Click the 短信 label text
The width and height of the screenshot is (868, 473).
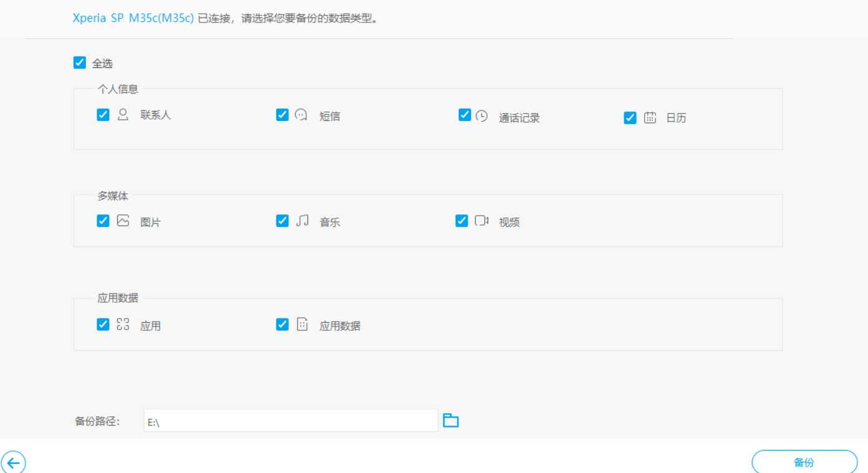pyautogui.click(x=330, y=116)
